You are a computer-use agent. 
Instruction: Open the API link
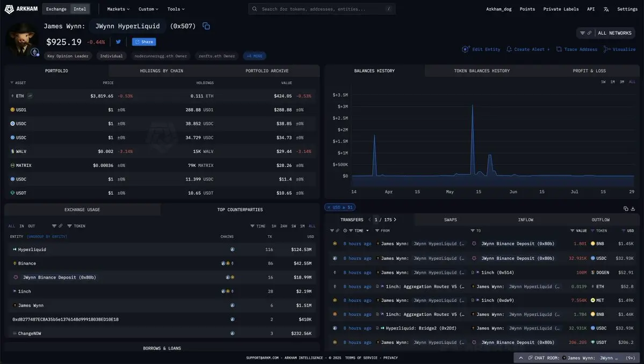591,9
